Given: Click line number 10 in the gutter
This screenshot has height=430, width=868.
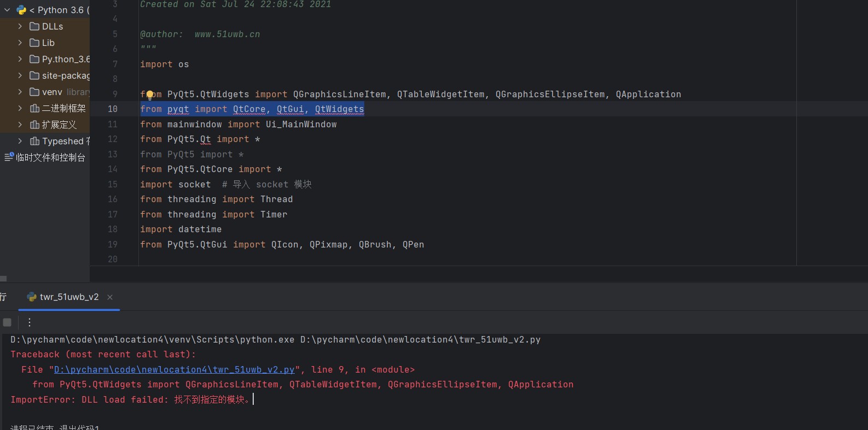Looking at the screenshot, I should click(x=112, y=109).
